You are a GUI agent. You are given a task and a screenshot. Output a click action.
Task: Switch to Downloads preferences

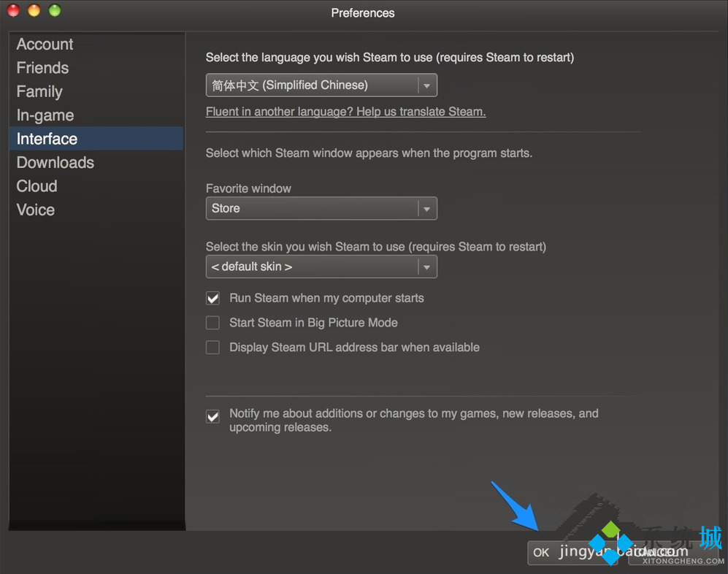[x=96, y=163]
